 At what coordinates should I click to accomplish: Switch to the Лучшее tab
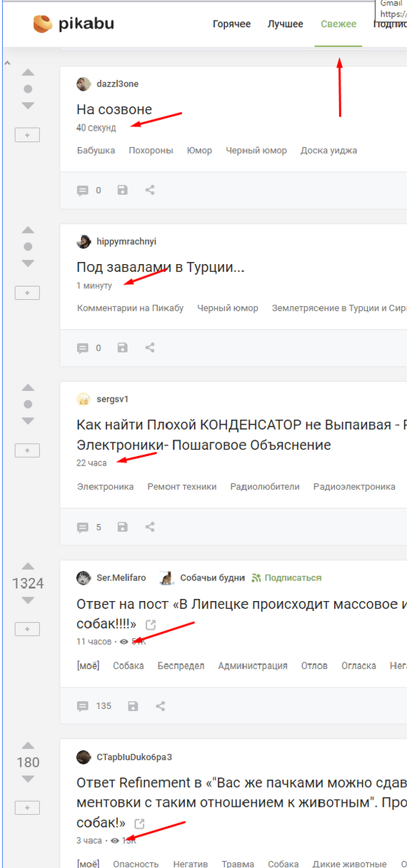[286, 24]
